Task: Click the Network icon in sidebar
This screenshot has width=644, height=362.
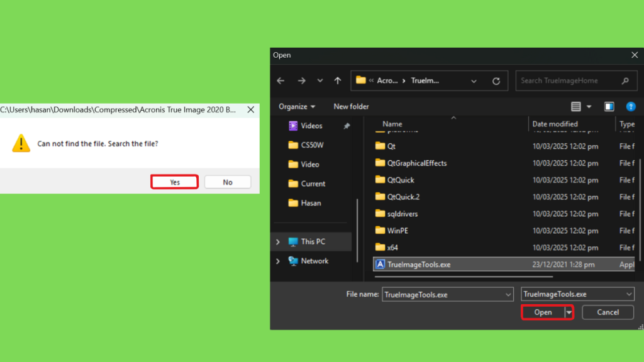Action: click(293, 261)
